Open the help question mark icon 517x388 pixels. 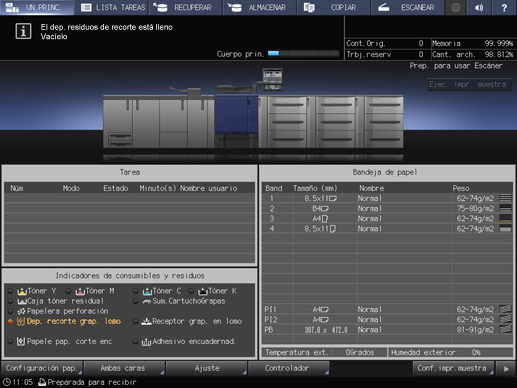(504, 7)
